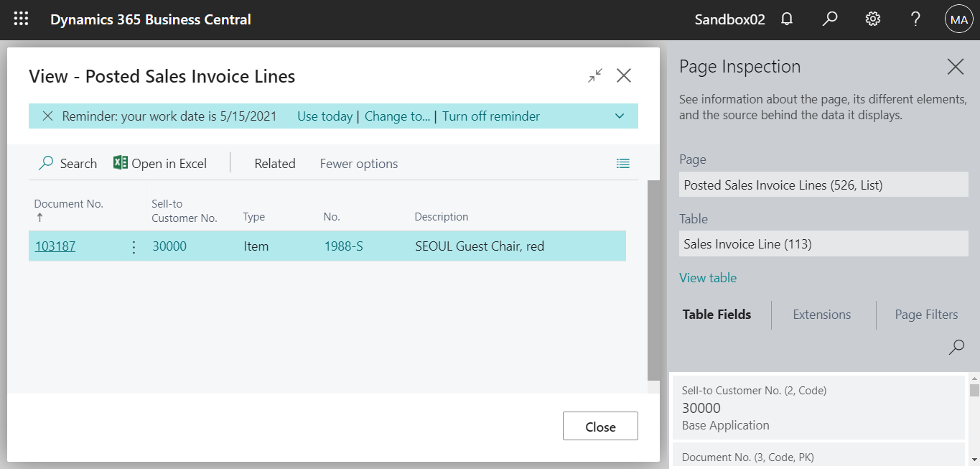Click the View table link
Screen dimensions: 980x469
tap(707, 277)
